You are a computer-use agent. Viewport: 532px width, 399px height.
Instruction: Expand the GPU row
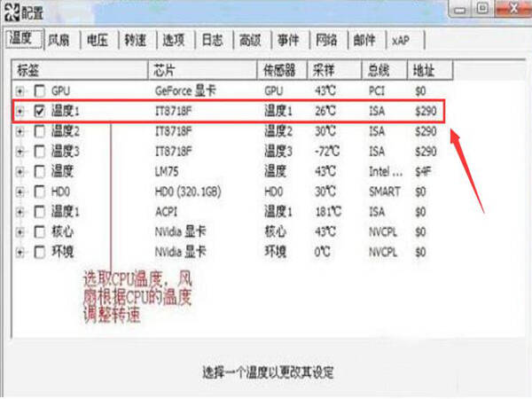[x=20, y=91]
